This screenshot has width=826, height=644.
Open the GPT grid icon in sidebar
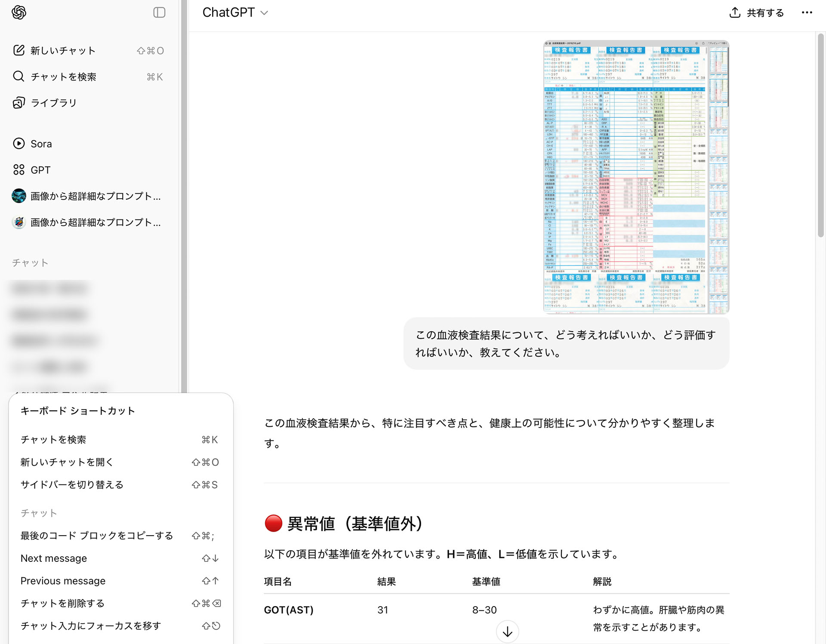pos(19,169)
